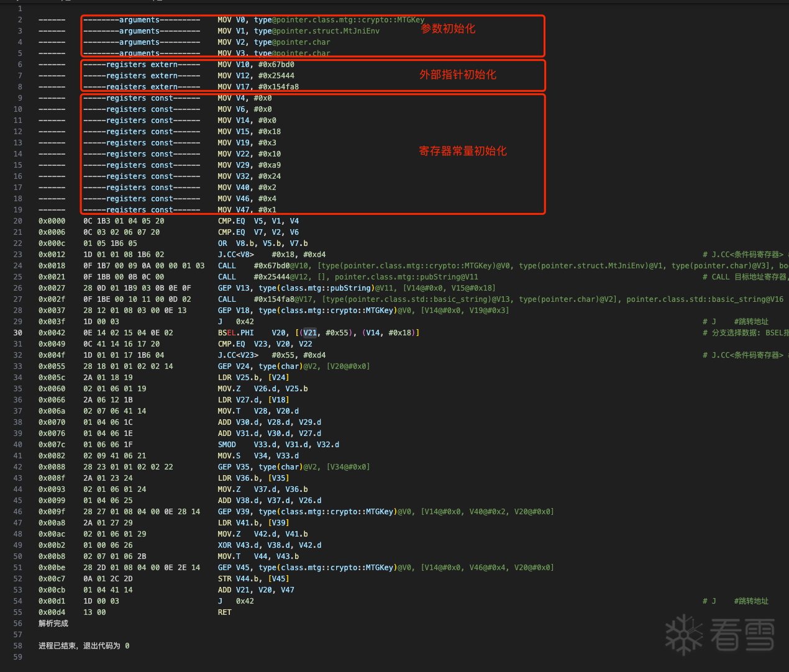Click the 解析完成 output text
This screenshot has width=789, height=672.
(53, 624)
